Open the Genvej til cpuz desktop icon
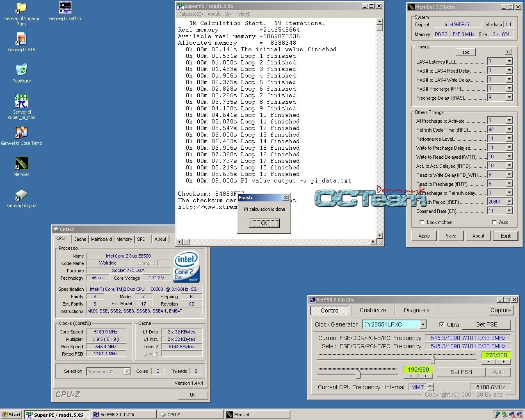Viewport: 525px width, 420px height. [21, 195]
